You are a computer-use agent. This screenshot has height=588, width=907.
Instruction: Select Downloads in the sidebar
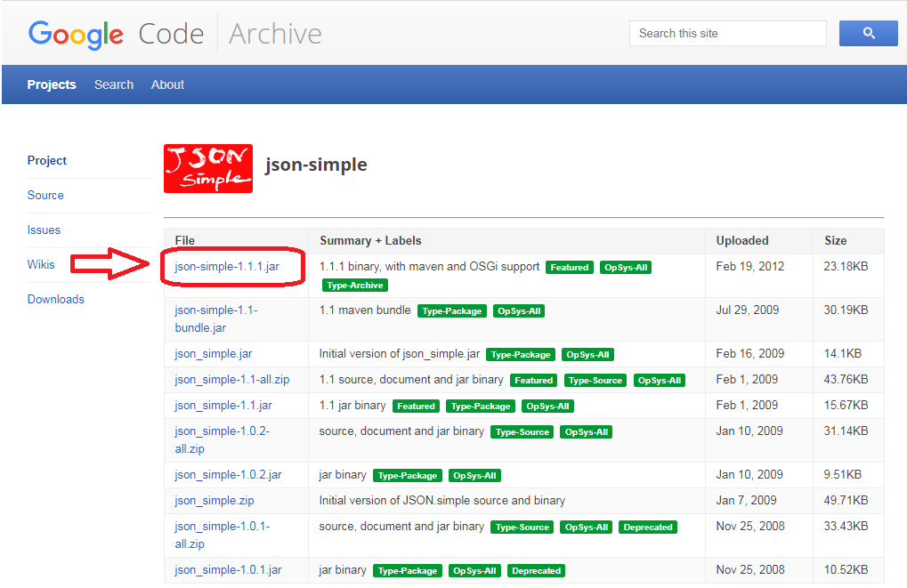pyautogui.click(x=56, y=299)
